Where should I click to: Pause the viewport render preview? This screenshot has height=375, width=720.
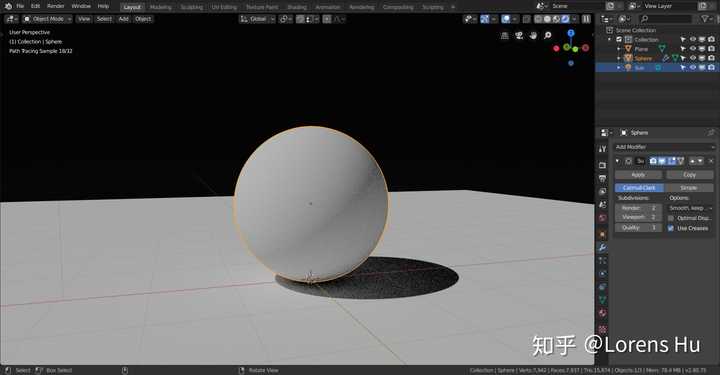[x=586, y=19]
